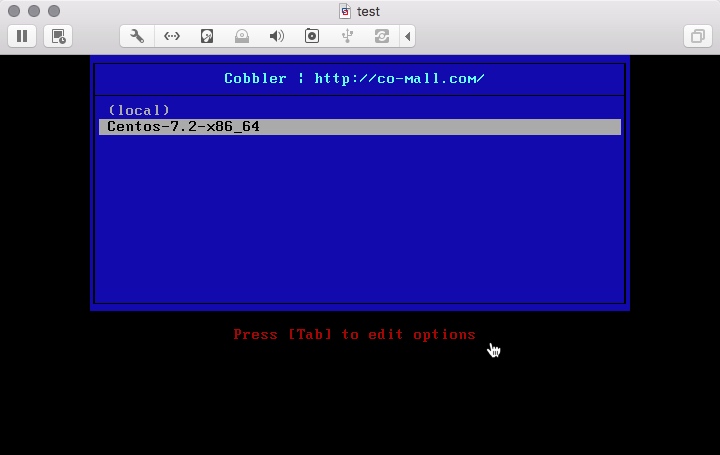Image resolution: width=720 pixels, height=455 pixels.
Task: Click the hard disk icon
Action: tap(207, 36)
